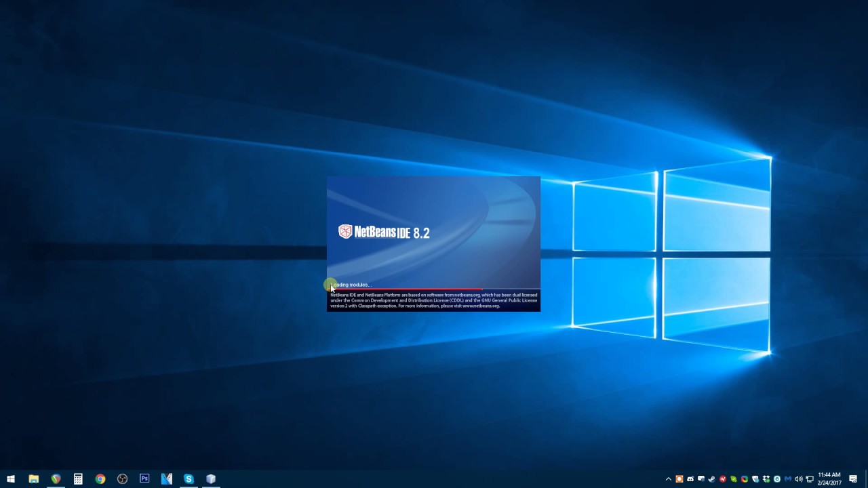Open the volume control in system tray
The width and height of the screenshot is (868, 488).
799,479
